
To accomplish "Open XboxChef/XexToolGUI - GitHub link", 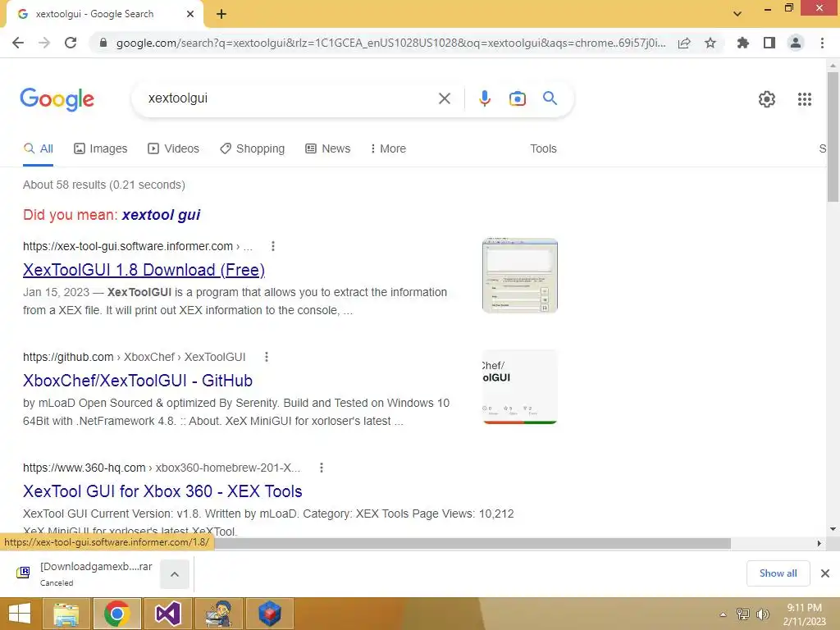I will tap(138, 381).
